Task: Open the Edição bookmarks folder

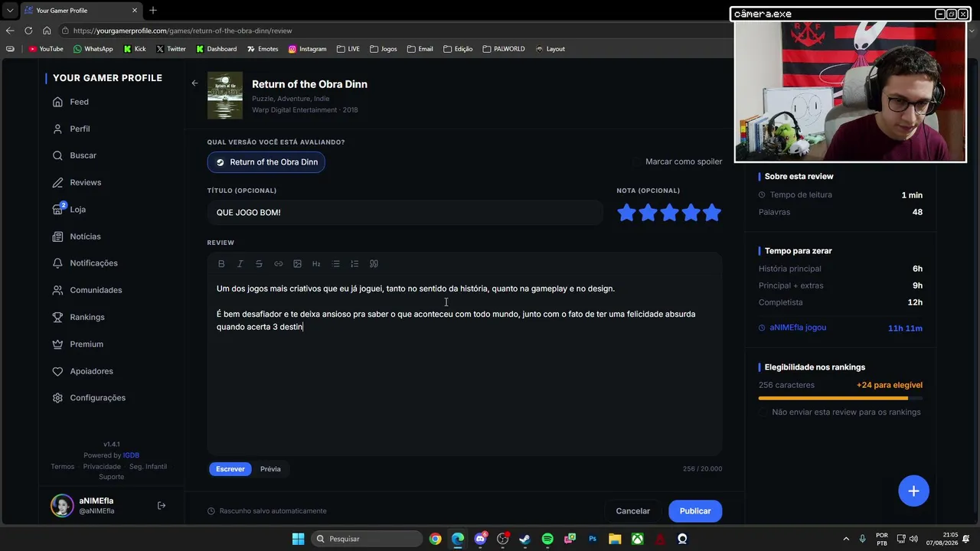Action: [x=458, y=49]
